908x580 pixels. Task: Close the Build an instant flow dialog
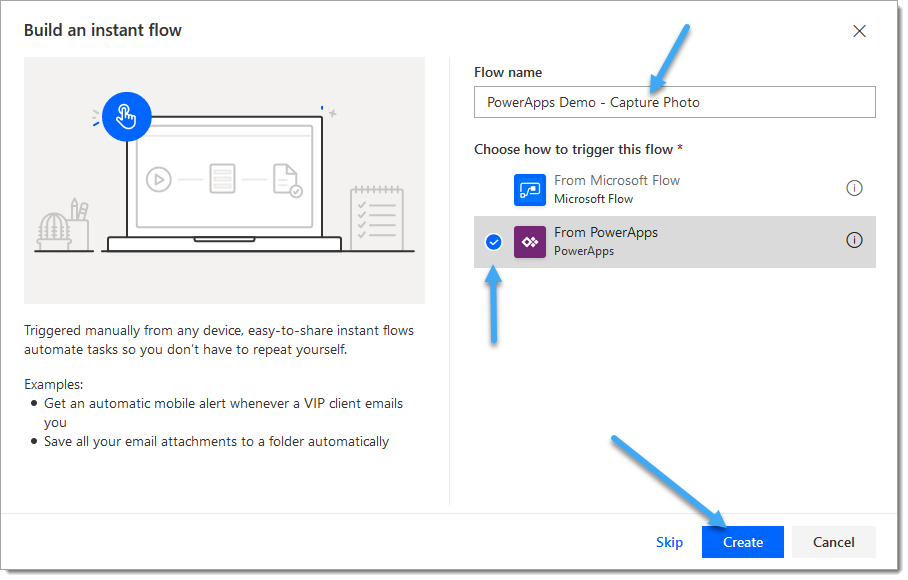[859, 31]
